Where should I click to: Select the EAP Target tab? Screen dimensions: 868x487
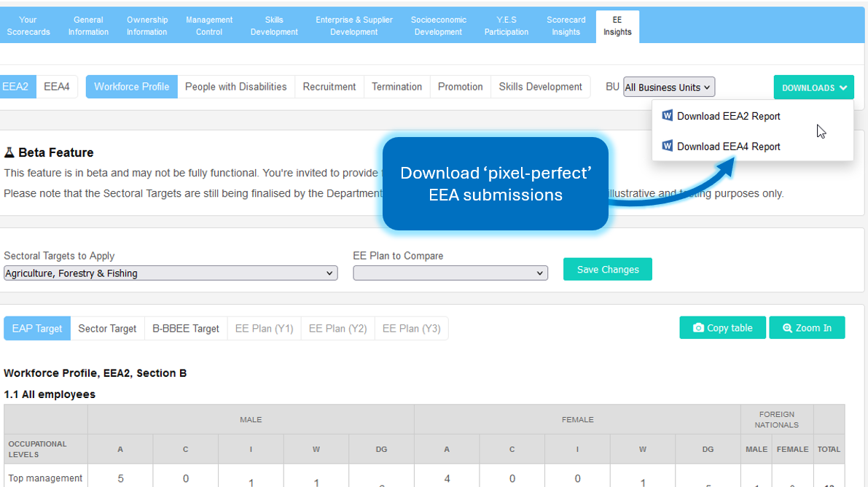pyautogui.click(x=37, y=329)
